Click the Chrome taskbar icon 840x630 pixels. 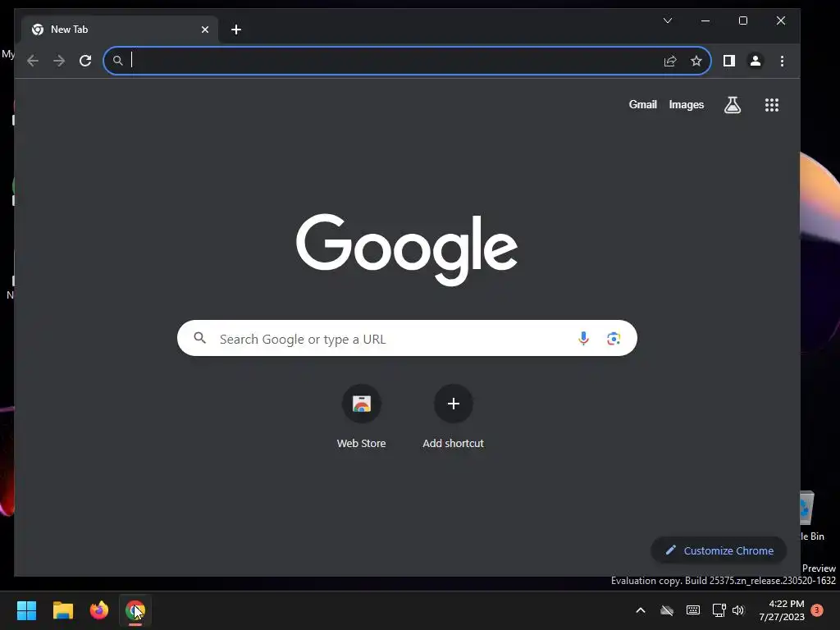(x=135, y=610)
